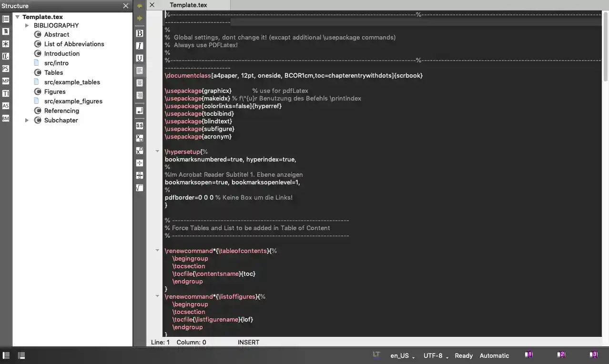Click the editor's vertical scrollbar
Image resolution: width=609 pixels, height=364 pixels.
click(605, 48)
